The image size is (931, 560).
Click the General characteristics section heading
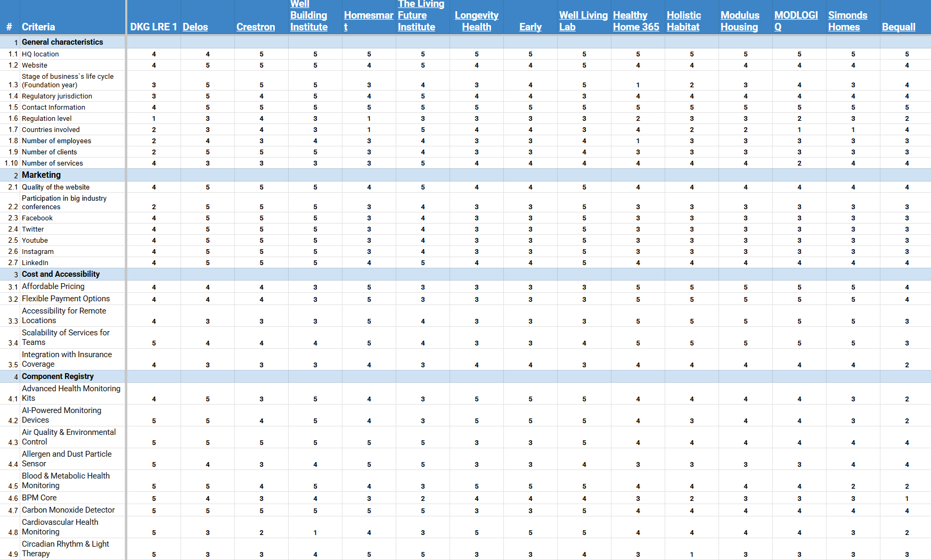tap(62, 42)
